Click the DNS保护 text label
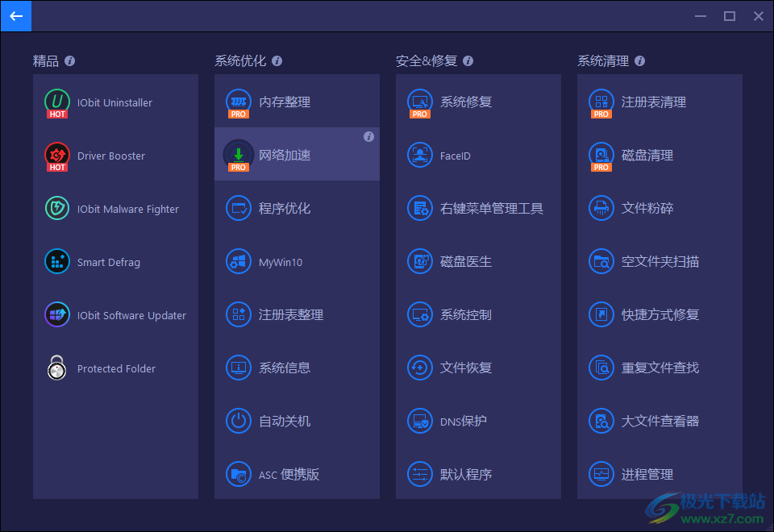Viewport: 774px width, 532px height. pyautogui.click(x=464, y=421)
